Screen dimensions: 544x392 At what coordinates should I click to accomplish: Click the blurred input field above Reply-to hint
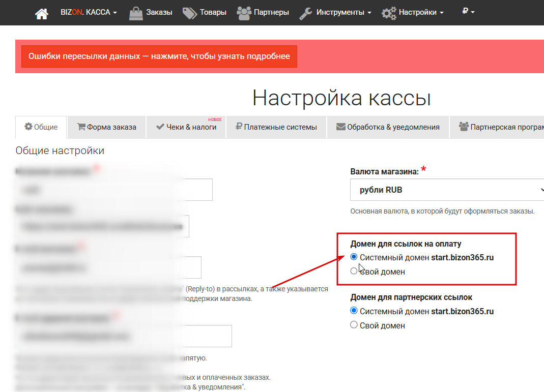point(108,267)
